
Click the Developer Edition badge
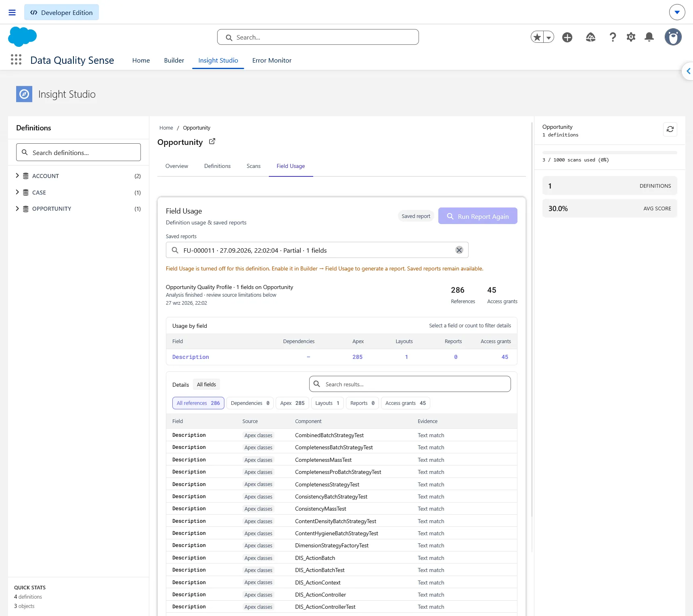point(61,13)
